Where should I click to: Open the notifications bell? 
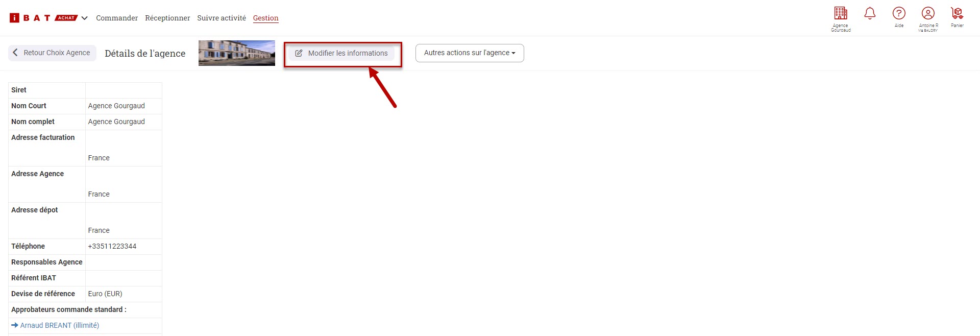[x=870, y=14]
